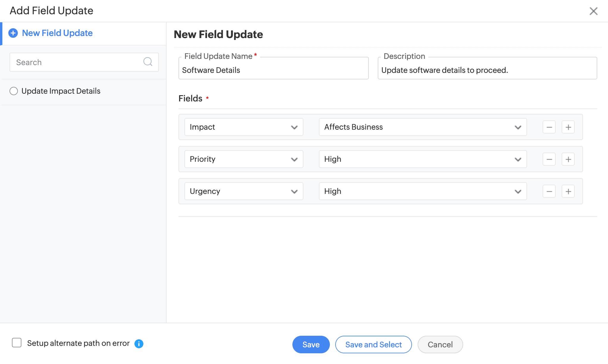Viewport: 608px width, 364px height.
Task: Remove the Priority field row
Action: click(549, 159)
